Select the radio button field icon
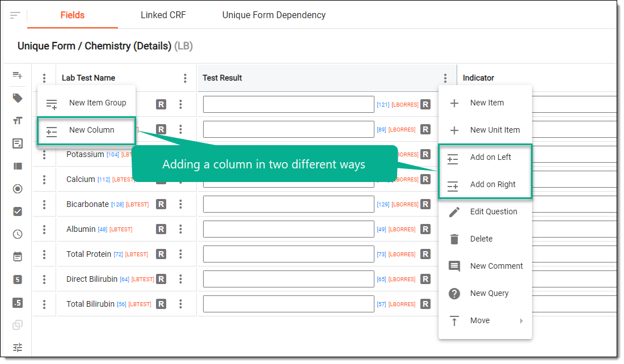 (x=18, y=189)
